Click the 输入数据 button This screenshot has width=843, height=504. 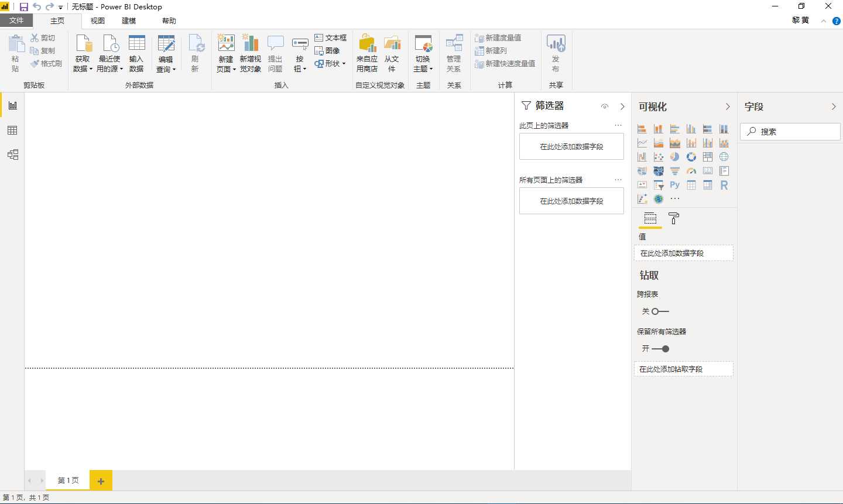pos(136,53)
